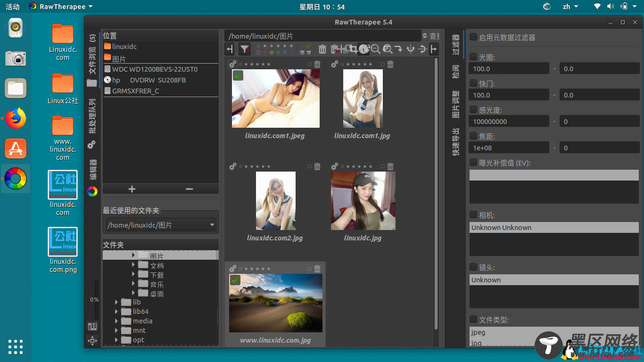Trash www.linuxidc.com.jpg using its trash icon
This screenshot has height=362, width=644.
click(x=317, y=269)
